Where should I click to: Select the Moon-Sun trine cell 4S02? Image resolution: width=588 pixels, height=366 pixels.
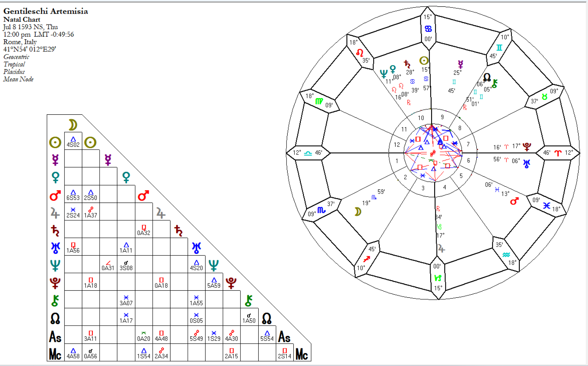[73, 141]
